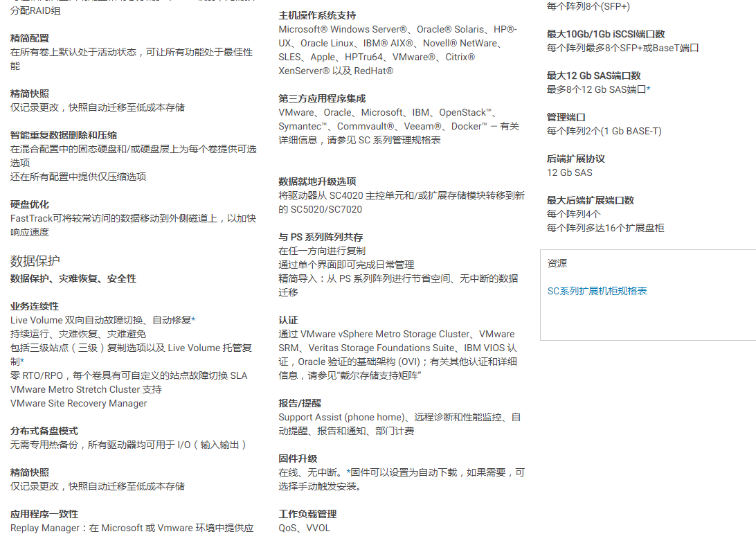Click the QoS、VVOL text
Screen dimensions: 756x534
tap(304, 528)
